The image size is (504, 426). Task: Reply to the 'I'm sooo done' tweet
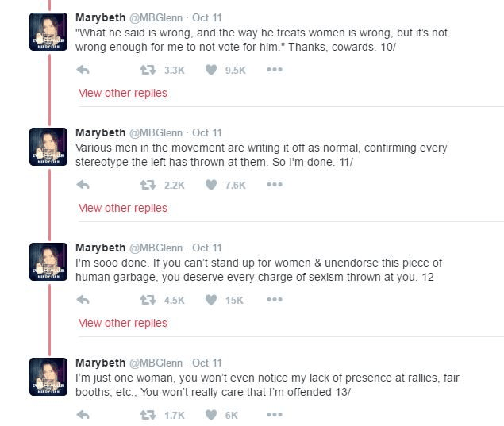point(83,300)
